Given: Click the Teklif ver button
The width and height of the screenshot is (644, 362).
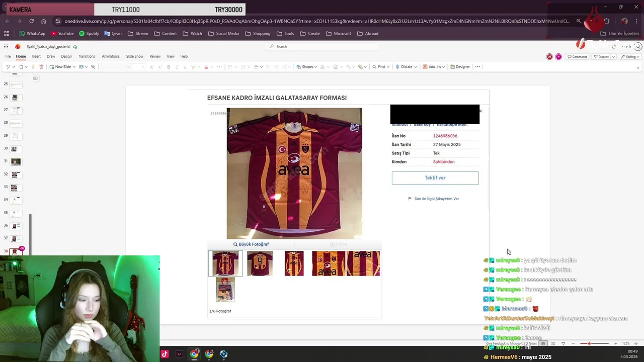Looking at the screenshot, I should tap(435, 178).
